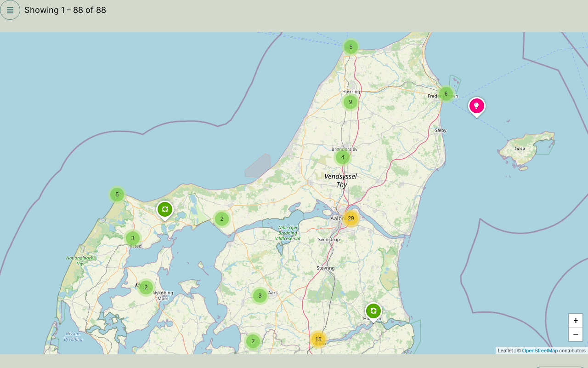This screenshot has width=588, height=368.
Task: Open the cluster of 6 at Frederikshavn
Action: pos(446,94)
